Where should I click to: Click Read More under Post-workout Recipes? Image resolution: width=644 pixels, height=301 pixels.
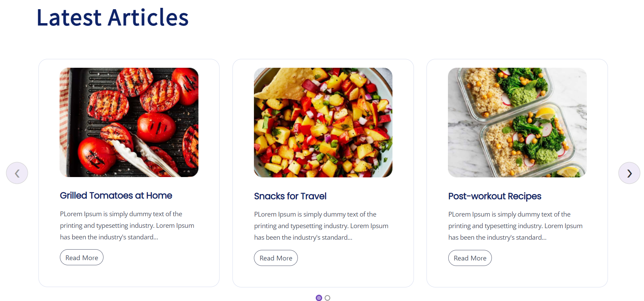pos(470,258)
